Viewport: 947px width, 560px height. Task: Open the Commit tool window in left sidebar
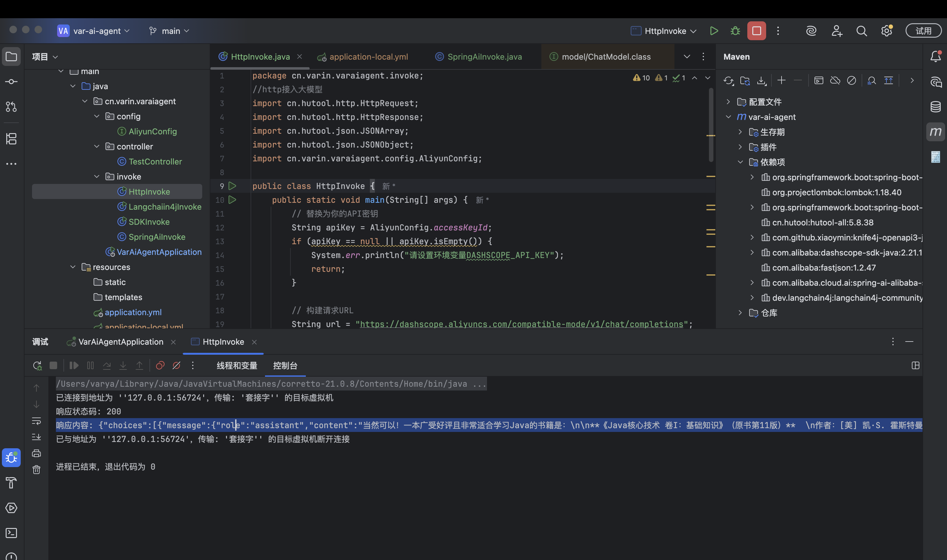[11, 82]
